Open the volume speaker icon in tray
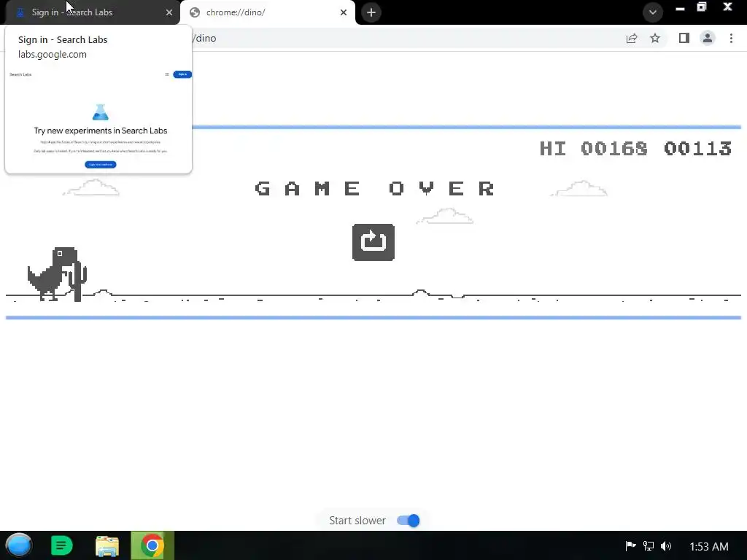747x560 pixels. pyautogui.click(x=666, y=545)
